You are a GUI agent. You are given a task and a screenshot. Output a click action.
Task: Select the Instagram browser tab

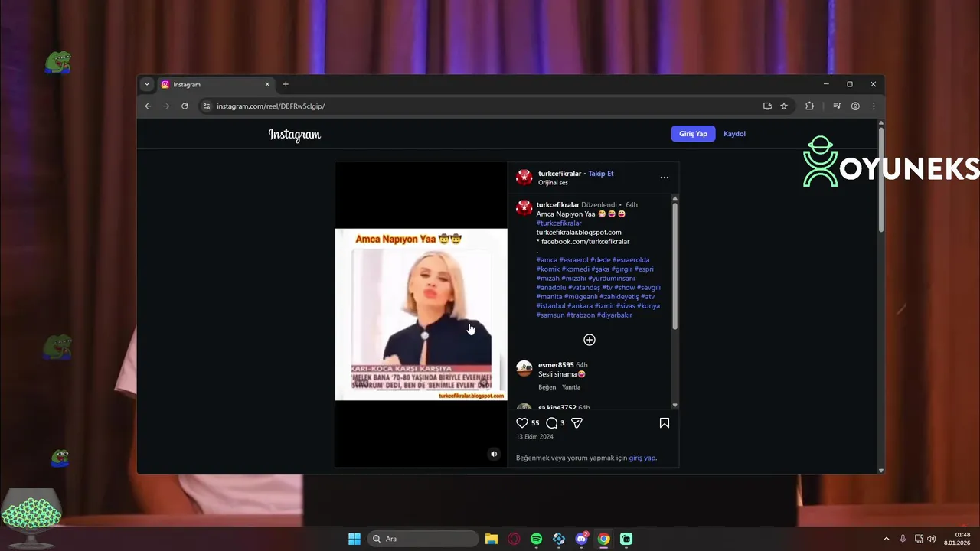click(215, 84)
